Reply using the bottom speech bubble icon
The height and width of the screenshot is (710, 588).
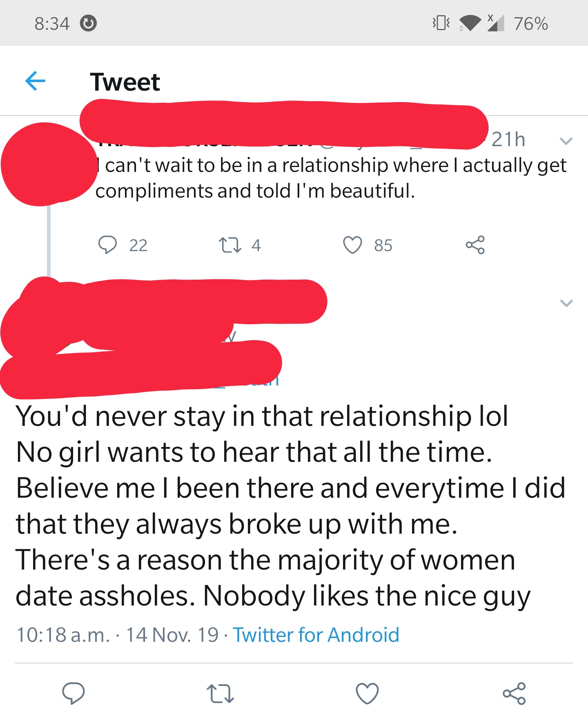click(73, 693)
